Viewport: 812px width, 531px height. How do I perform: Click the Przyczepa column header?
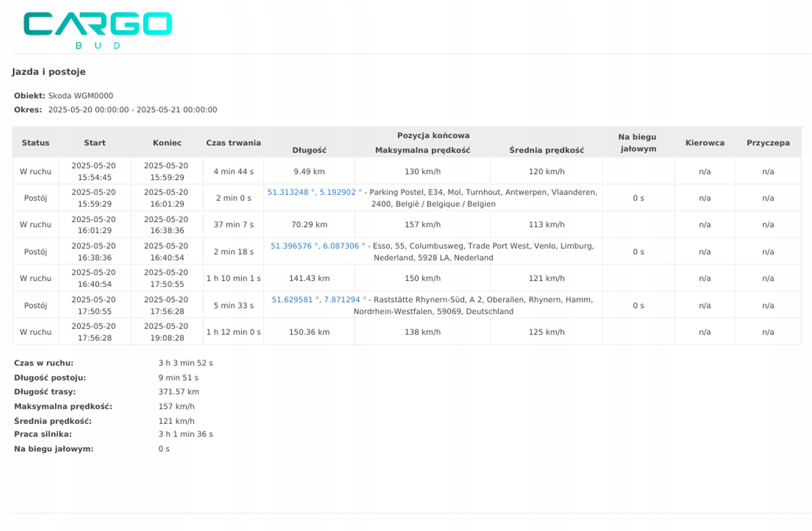point(768,143)
